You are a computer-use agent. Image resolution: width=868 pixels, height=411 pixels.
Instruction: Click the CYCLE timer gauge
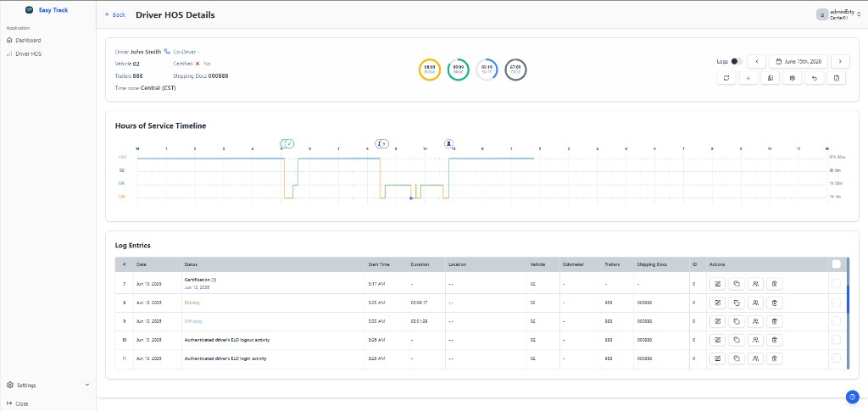pyautogui.click(x=516, y=69)
